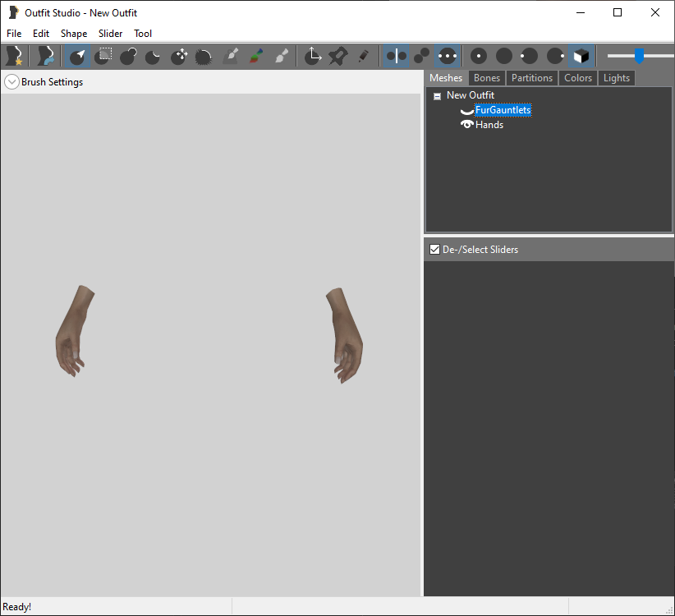Toggle Global Brush Collision option
675x616 pixels.
click(x=448, y=56)
